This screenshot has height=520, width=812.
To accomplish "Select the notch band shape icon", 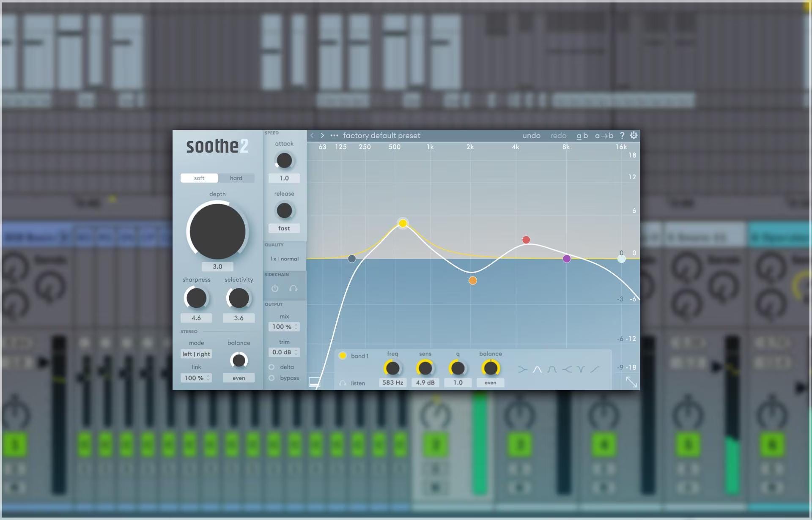I will pyautogui.click(x=581, y=369).
